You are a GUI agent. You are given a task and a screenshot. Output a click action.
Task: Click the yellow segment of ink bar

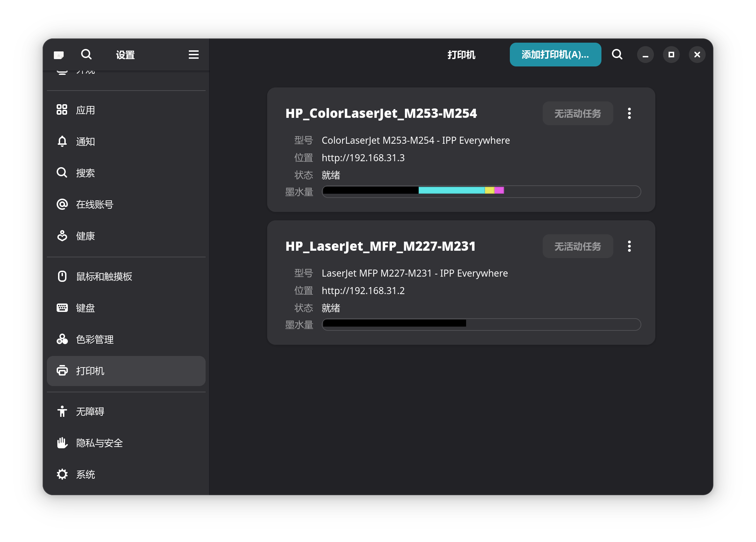point(490,190)
